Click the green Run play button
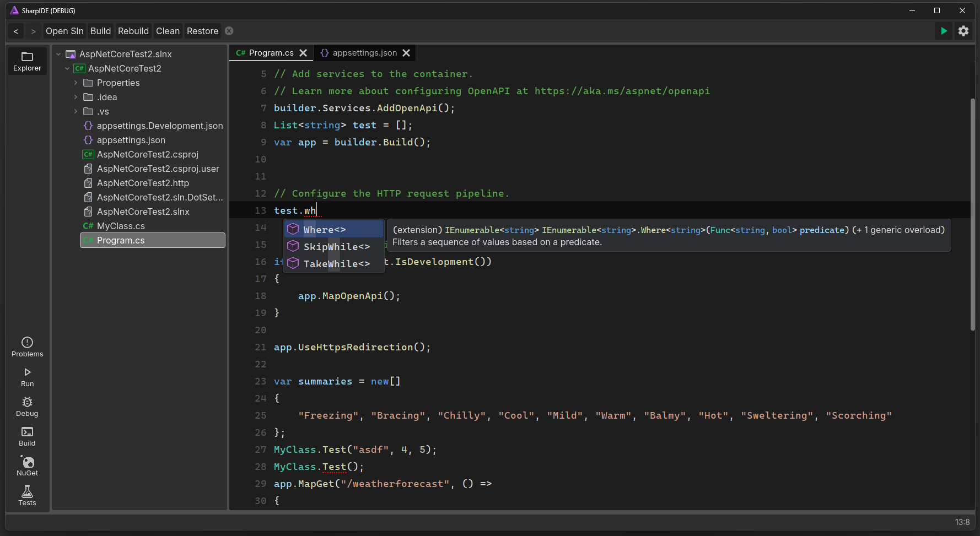The height and width of the screenshot is (536, 980). click(x=944, y=31)
